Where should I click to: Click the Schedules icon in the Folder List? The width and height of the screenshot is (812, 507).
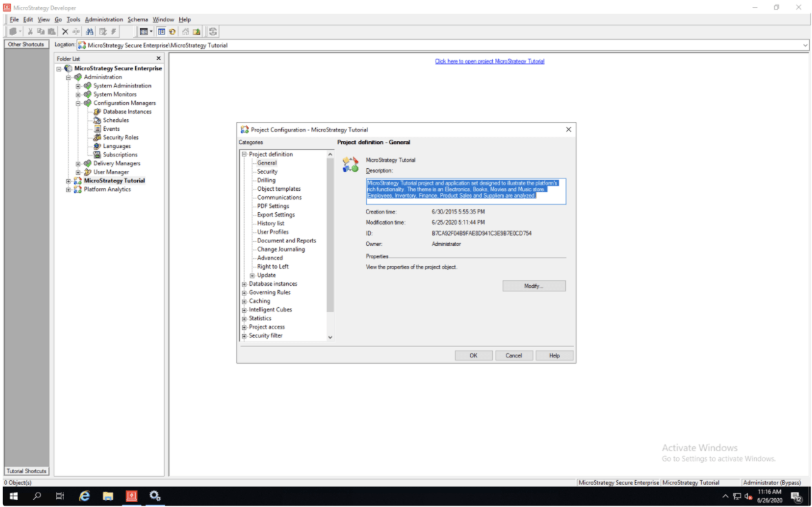point(97,121)
